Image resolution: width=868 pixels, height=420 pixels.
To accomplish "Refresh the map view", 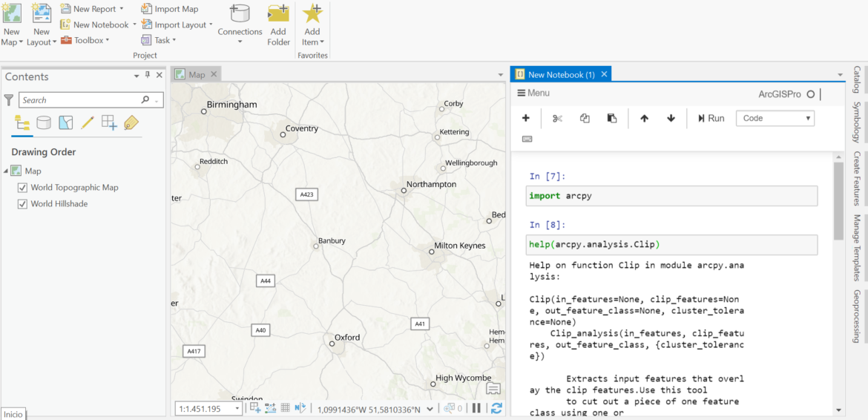I will pos(496,408).
